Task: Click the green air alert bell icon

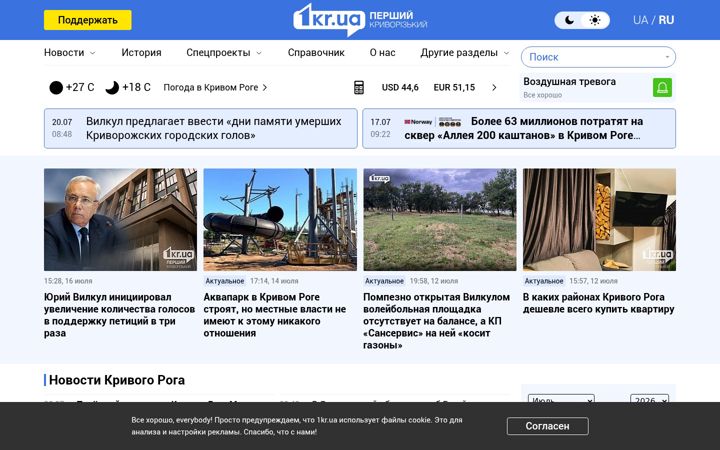Action: pyautogui.click(x=662, y=87)
